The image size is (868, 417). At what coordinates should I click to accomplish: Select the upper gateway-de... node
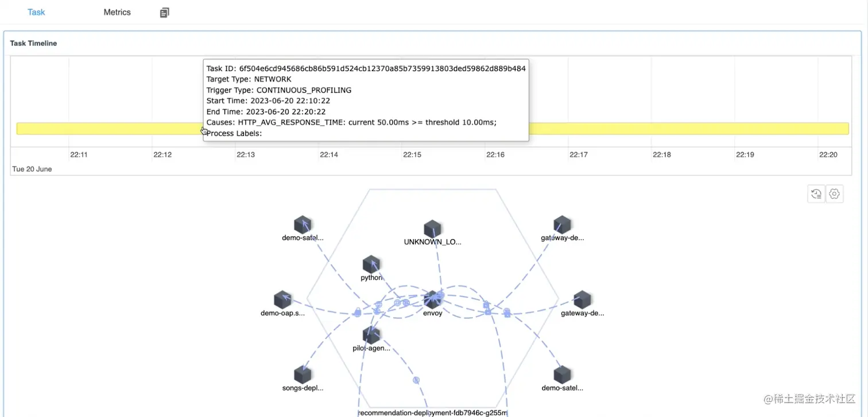pos(562,225)
